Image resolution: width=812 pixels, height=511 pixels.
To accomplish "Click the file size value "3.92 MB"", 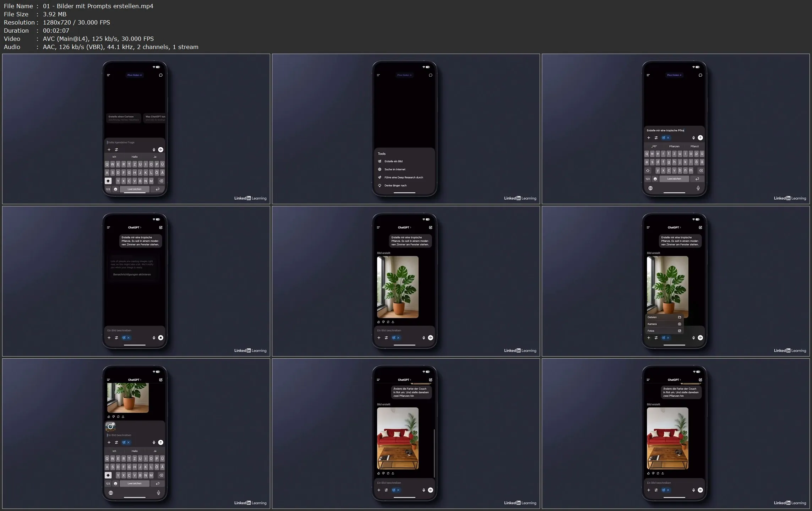I will 55,14.
